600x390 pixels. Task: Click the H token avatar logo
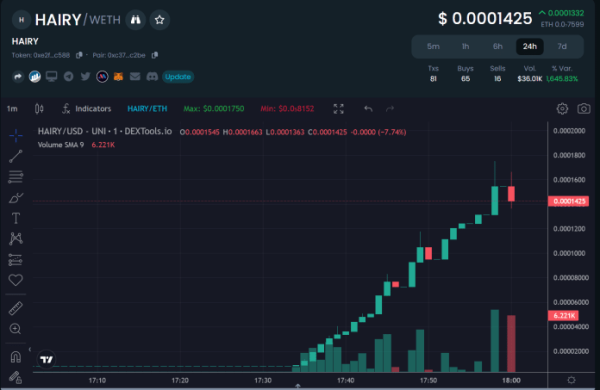(x=21, y=20)
